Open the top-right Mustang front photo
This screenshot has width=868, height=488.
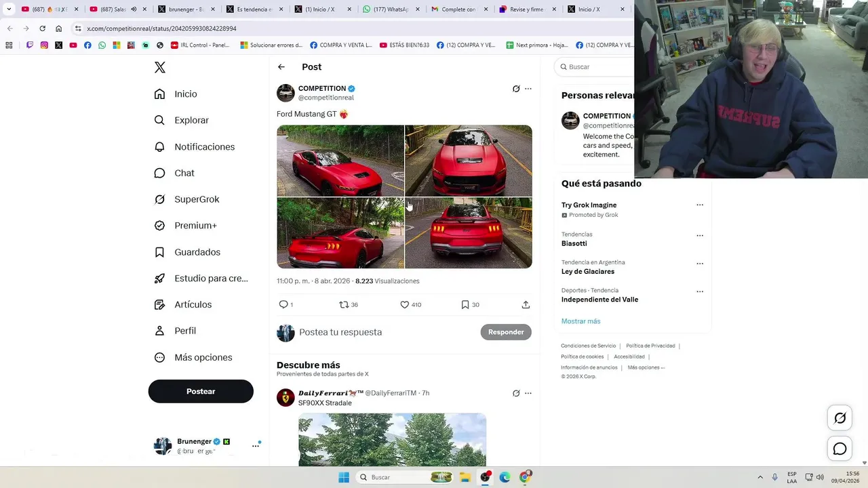(469, 161)
